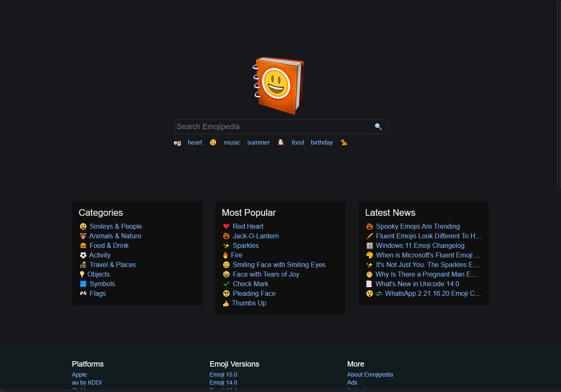The image size is (561, 392).
Task: Open the summer example search link
Action: (259, 142)
